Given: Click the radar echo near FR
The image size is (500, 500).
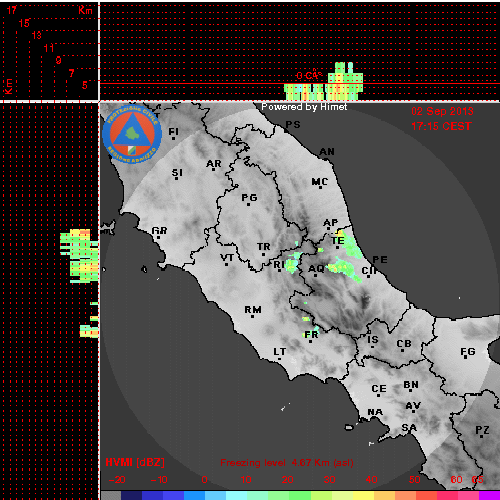Looking at the screenshot, I should pos(311,333).
